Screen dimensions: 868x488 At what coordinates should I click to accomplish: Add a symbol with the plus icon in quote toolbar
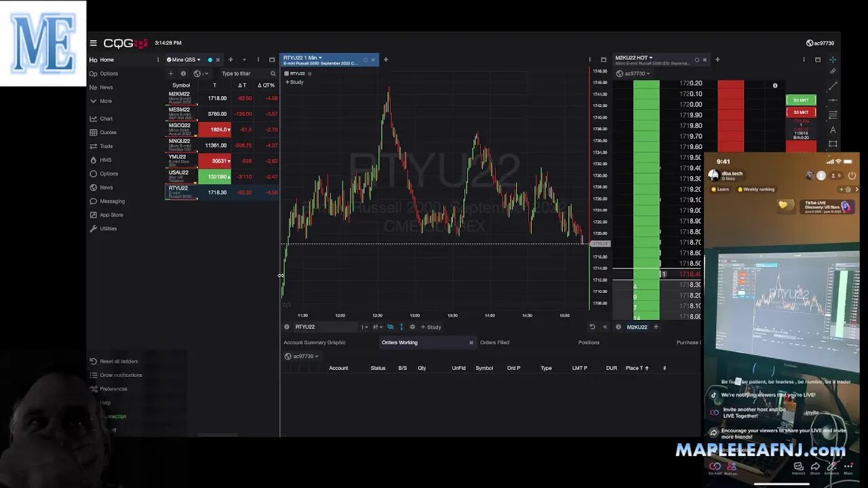click(171, 73)
